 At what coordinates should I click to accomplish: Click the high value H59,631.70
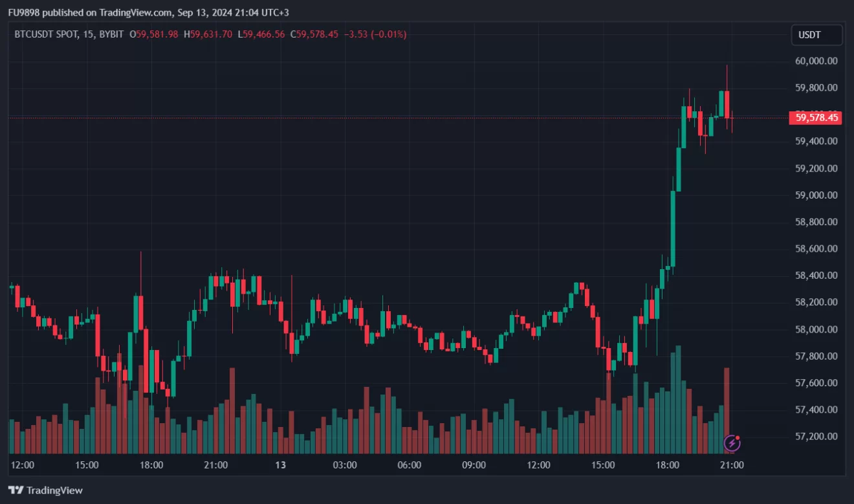coord(208,34)
